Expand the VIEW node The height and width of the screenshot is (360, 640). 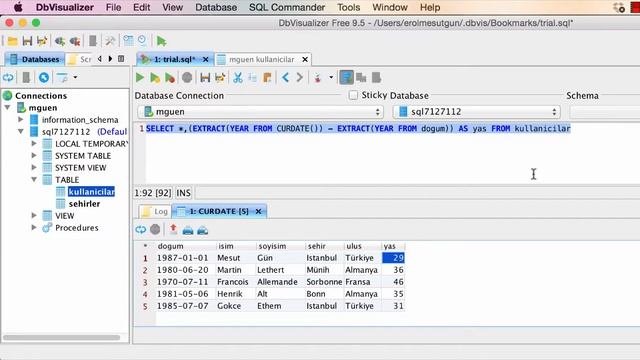click(34, 216)
